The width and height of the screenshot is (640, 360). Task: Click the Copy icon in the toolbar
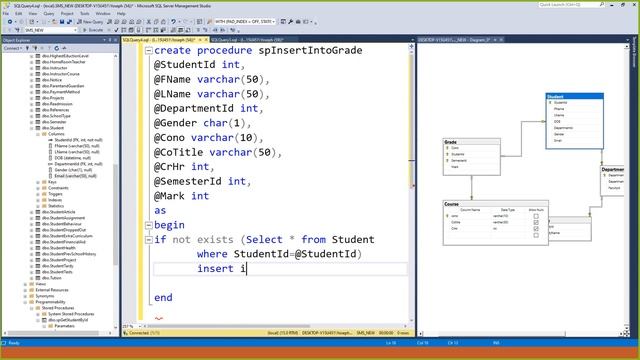click(x=156, y=22)
